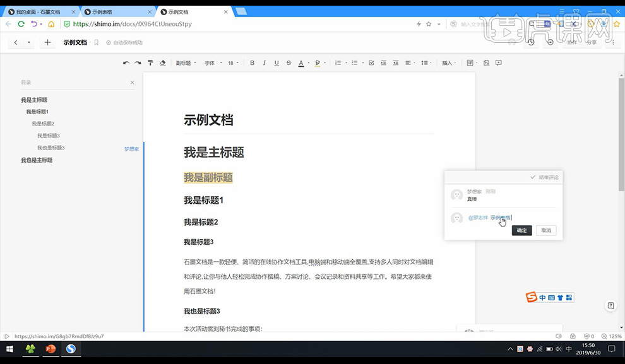This screenshot has height=364, width=625.
Task: Insert a numbered list
Action: (338, 63)
